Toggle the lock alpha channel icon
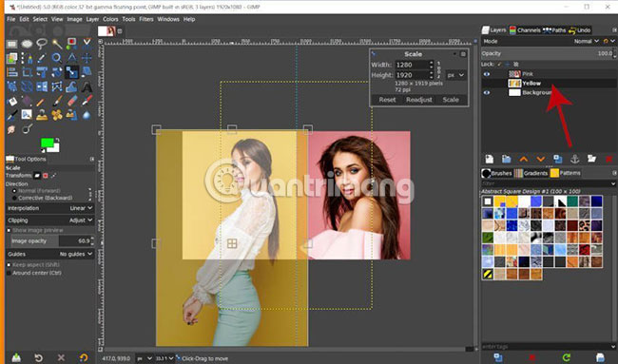Image resolution: width=618 pixels, height=364 pixels. pos(515,65)
